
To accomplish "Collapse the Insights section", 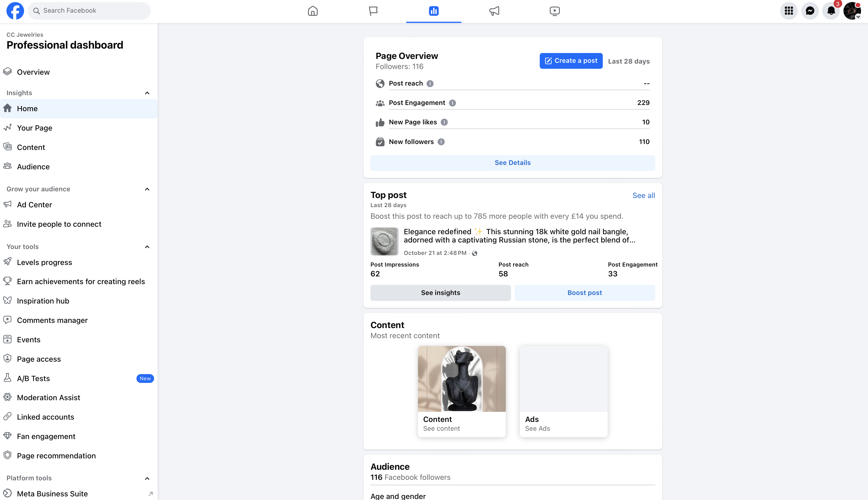I will [147, 93].
